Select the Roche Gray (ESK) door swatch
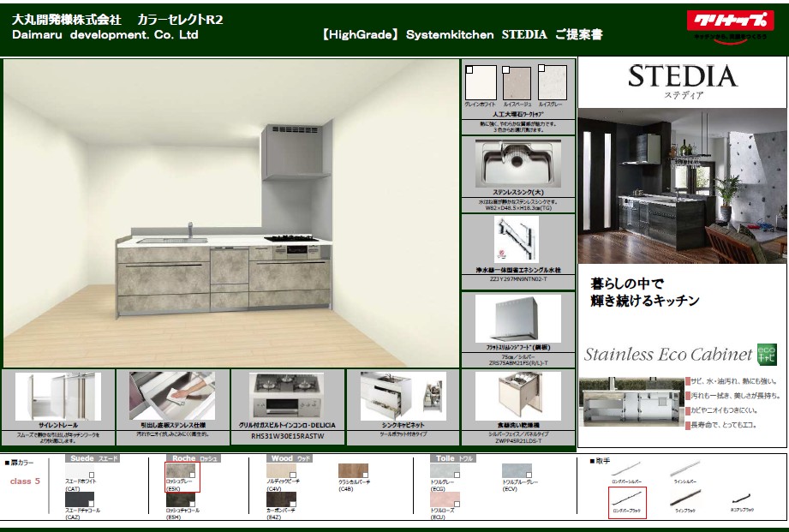This screenshot has width=789, height=532. pyautogui.click(x=181, y=472)
